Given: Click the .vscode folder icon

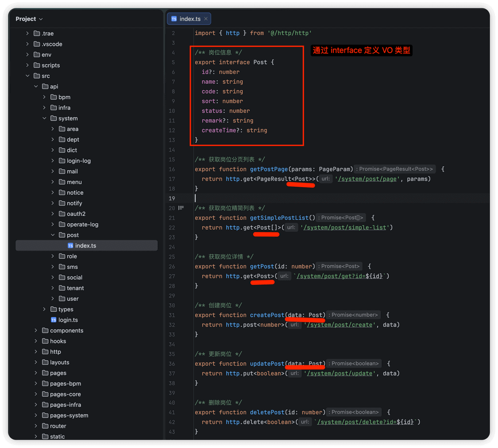Looking at the screenshot, I should point(37,44).
